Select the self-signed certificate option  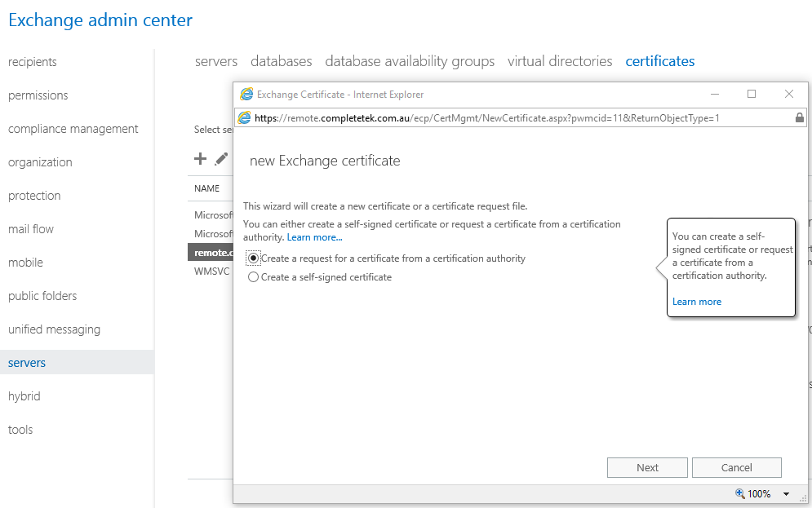pos(253,276)
